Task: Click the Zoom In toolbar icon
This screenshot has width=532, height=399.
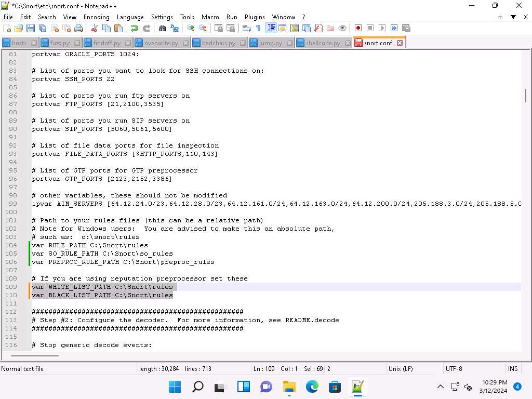Action: (x=190, y=28)
